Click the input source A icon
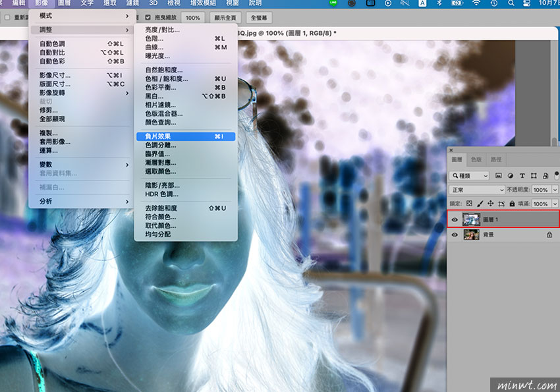Screen dimensions: 560x392 coord(422,3)
